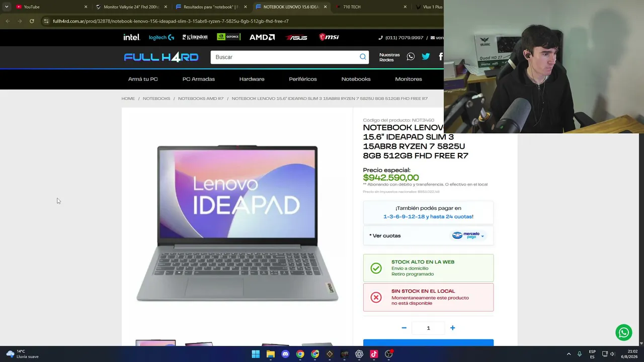Open the Notebooks menu
This screenshot has width=644, height=362.
[356, 79]
